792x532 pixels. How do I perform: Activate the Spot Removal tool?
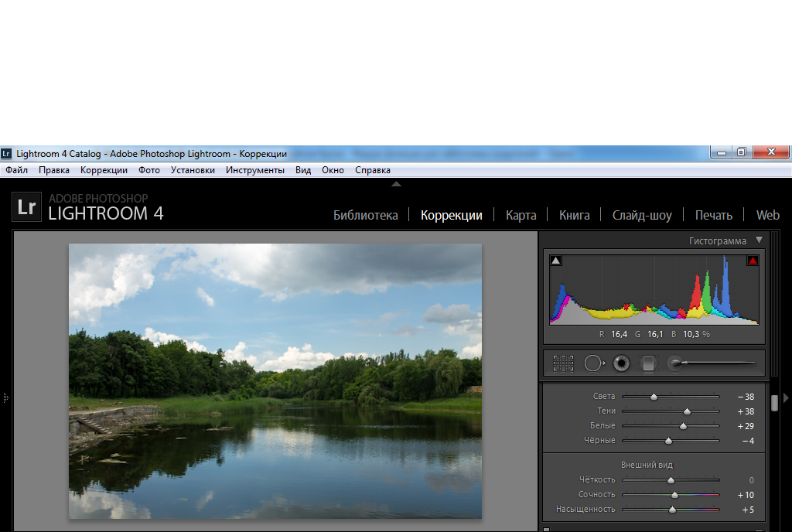coord(593,363)
